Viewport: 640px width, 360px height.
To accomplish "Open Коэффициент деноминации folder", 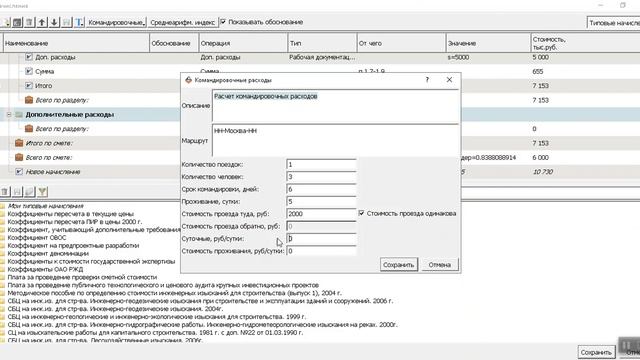I will click(48, 253).
